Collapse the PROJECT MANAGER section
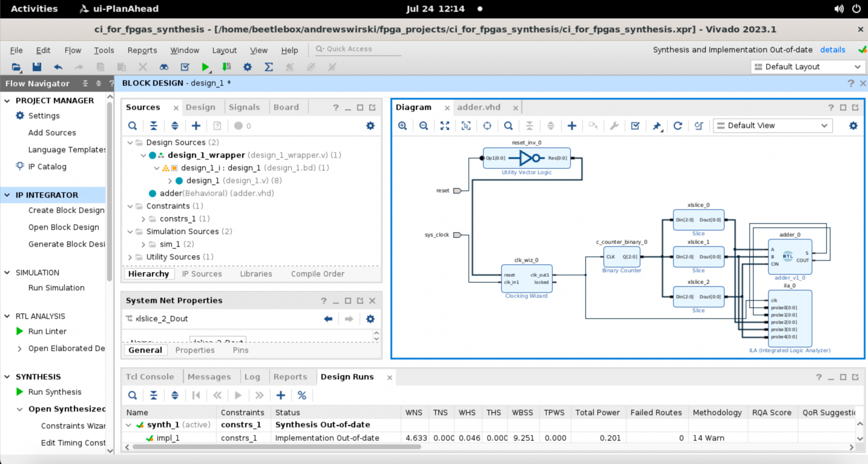868x464 pixels. (7, 101)
